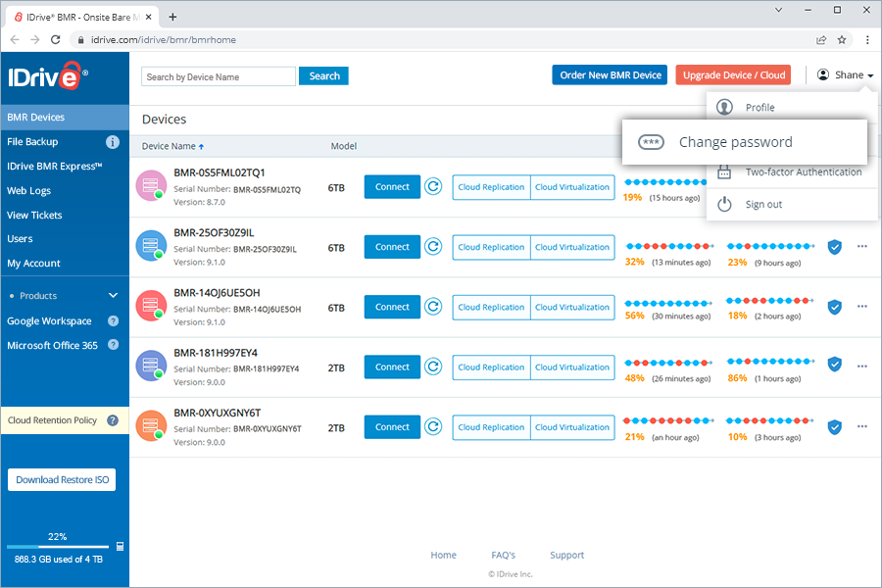Open My Account in sidebar
This screenshot has width=882, height=588.
pos(33,263)
